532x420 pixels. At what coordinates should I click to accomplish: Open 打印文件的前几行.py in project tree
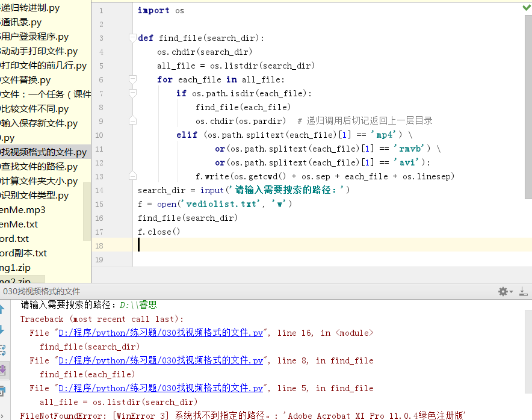[43, 66]
